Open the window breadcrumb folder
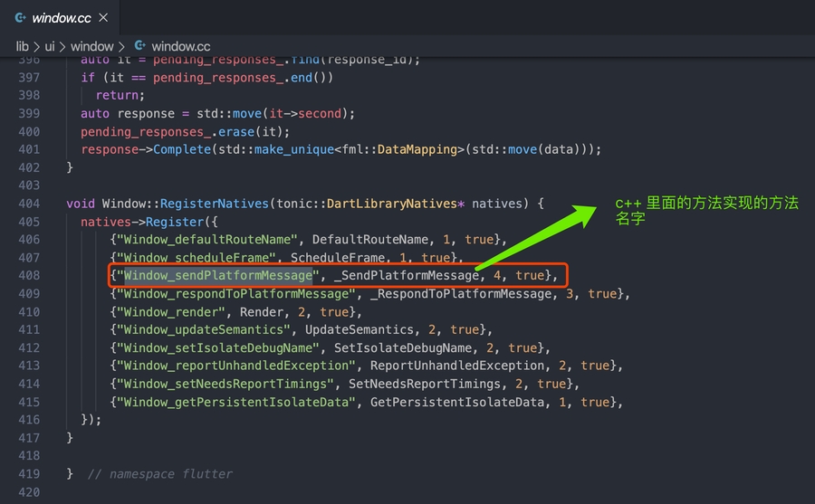Image resolution: width=815 pixels, height=504 pixels. coord(91,46)
